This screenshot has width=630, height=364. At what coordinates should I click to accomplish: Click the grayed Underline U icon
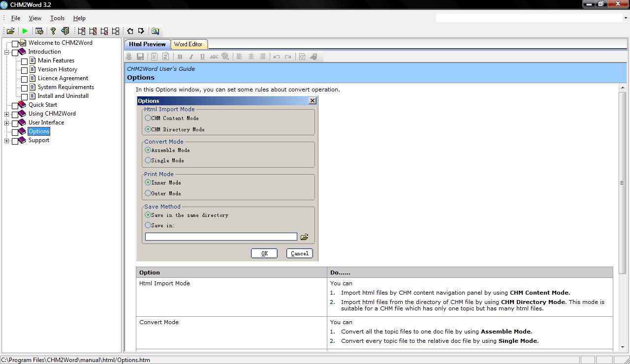point(202,57)
